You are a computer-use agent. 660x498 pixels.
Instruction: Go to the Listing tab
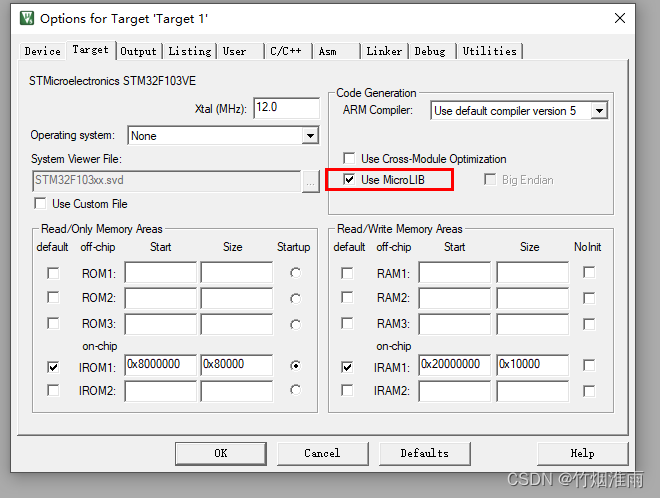[190, 51]
